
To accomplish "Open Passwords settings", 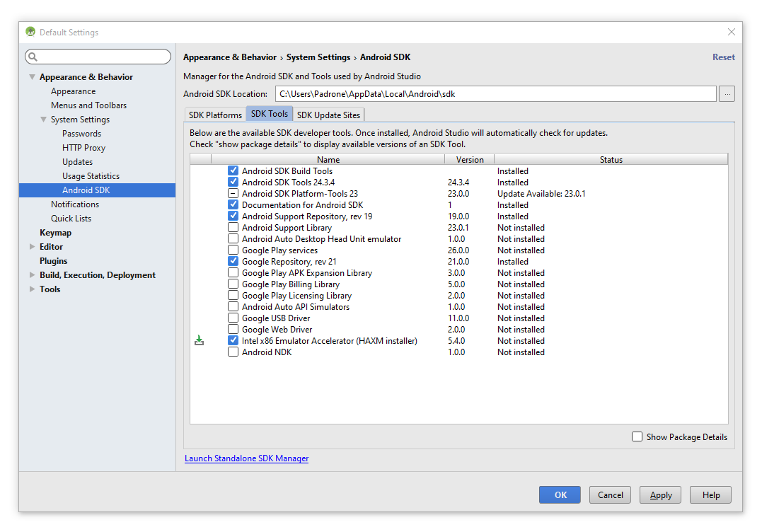I will coord(81,134).
